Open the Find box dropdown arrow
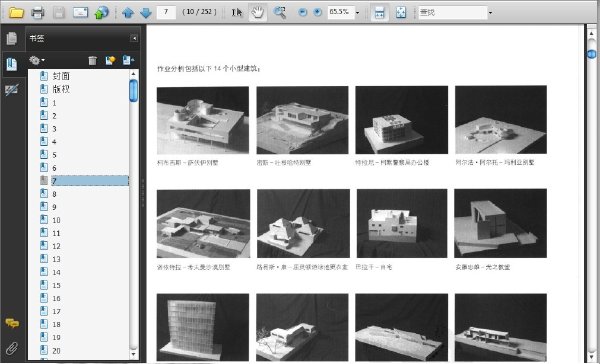The image size is (600, 364). click(490, 13)
